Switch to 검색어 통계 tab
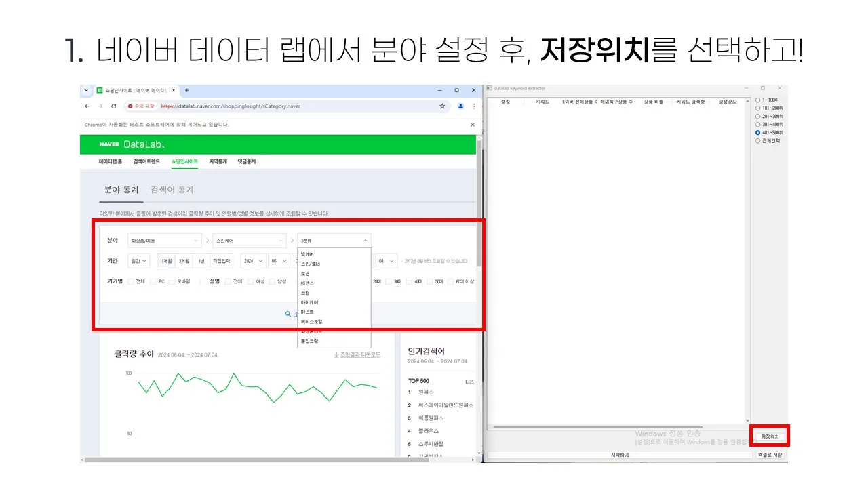 (172, 190)
